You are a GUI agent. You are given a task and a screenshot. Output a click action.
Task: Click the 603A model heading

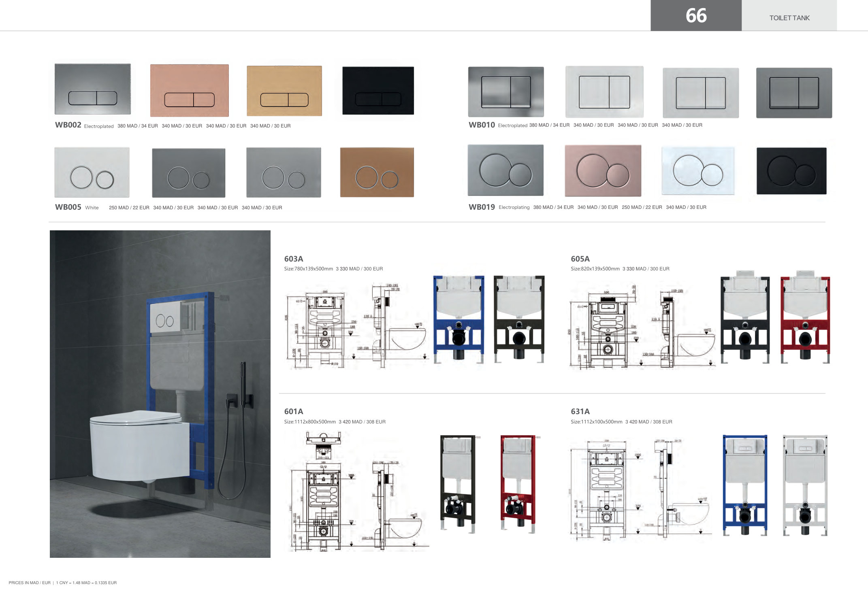pos(294,259)
